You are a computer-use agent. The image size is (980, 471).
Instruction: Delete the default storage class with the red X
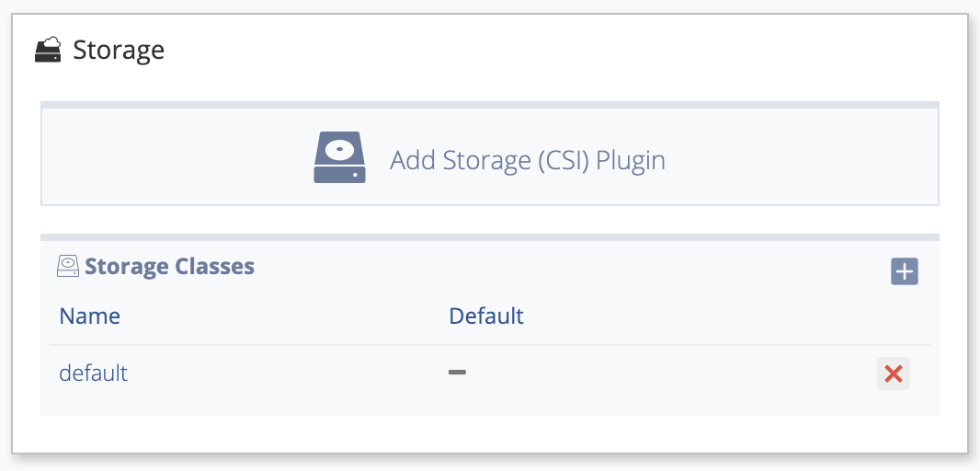[894, 373]
